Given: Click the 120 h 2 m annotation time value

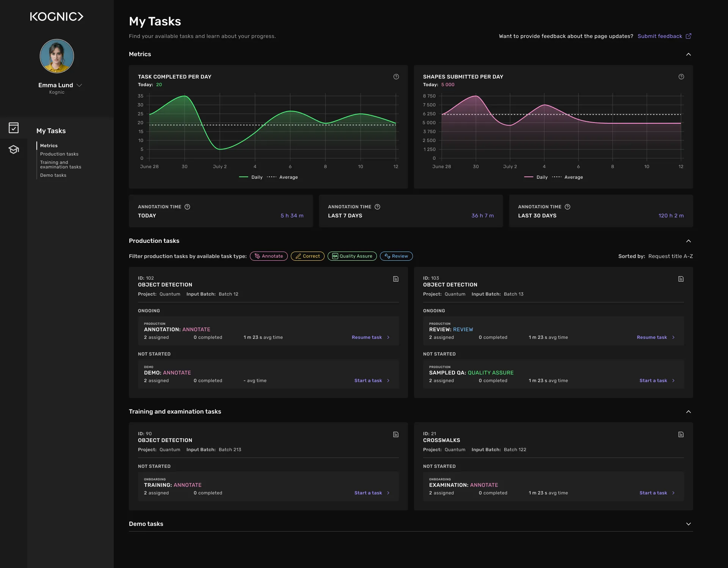Looking at the screenshot, I should pyautogui.click(x=671, y=216).
